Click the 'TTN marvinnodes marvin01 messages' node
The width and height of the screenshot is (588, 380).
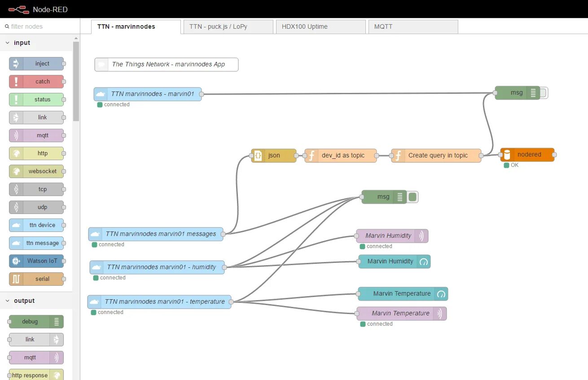(x=156, y=234)
